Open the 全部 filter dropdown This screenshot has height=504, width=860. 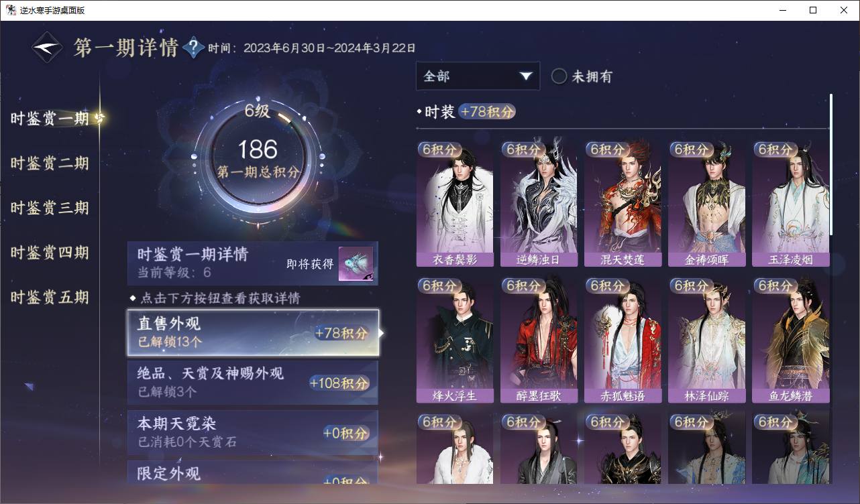click(x=478, y=76)
